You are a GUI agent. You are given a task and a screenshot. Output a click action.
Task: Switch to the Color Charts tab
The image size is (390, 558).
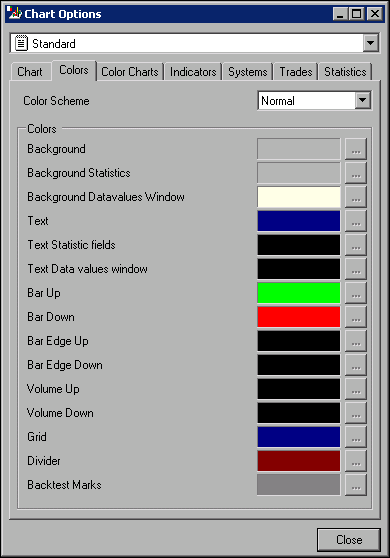[130, 72]
